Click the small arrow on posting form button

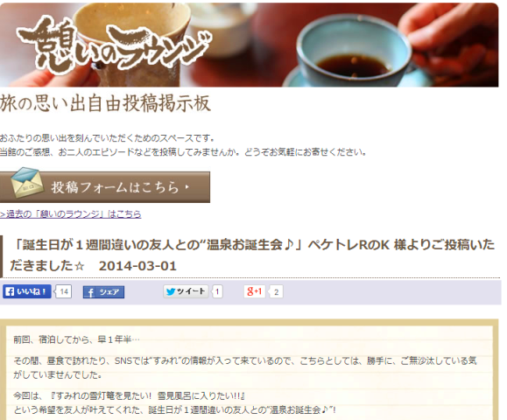click(x=187, y=186)
